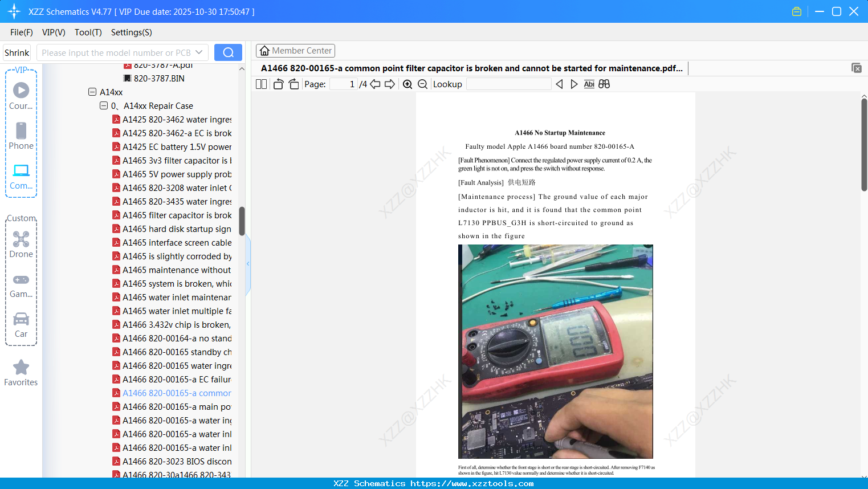Click the Shrink button
The image size is (868, 489).
[17, 52]
